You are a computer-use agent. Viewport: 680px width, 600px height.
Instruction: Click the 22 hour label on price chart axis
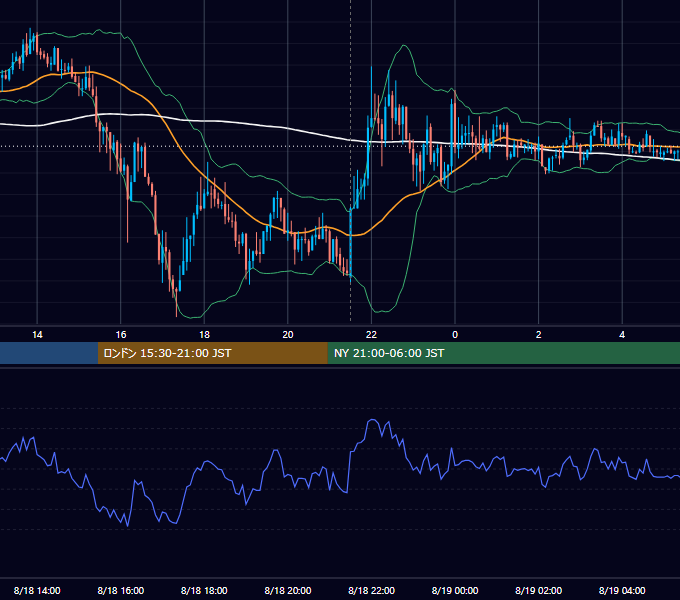tap(371, 335)
